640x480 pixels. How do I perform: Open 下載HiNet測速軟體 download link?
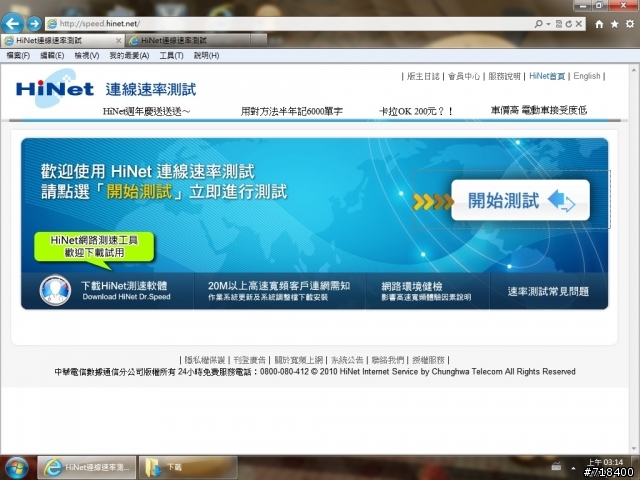point(126,291)
